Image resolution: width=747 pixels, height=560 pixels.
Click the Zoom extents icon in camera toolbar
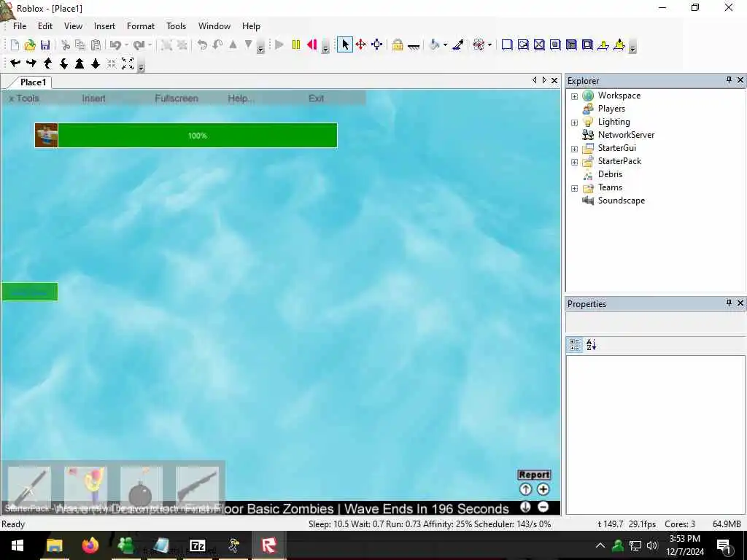128,63
